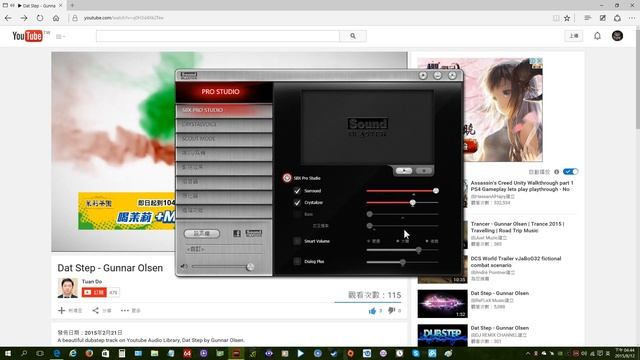Screen dimensions: 640x360
Task: Add this page to favorites with the star
Action: click(x=567, y=18)
